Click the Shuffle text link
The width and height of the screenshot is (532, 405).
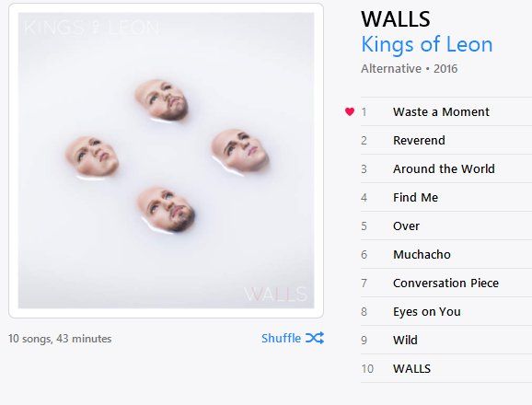281,338
